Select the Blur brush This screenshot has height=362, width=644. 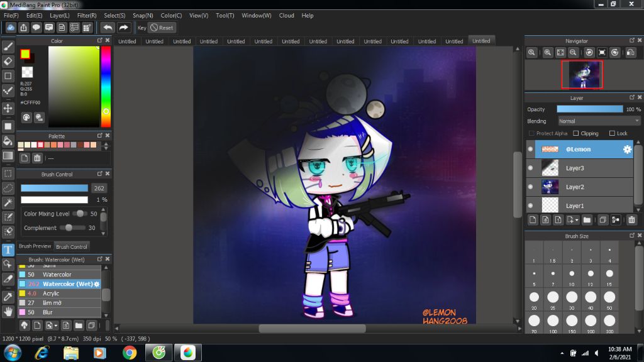[x=59, y=312]
